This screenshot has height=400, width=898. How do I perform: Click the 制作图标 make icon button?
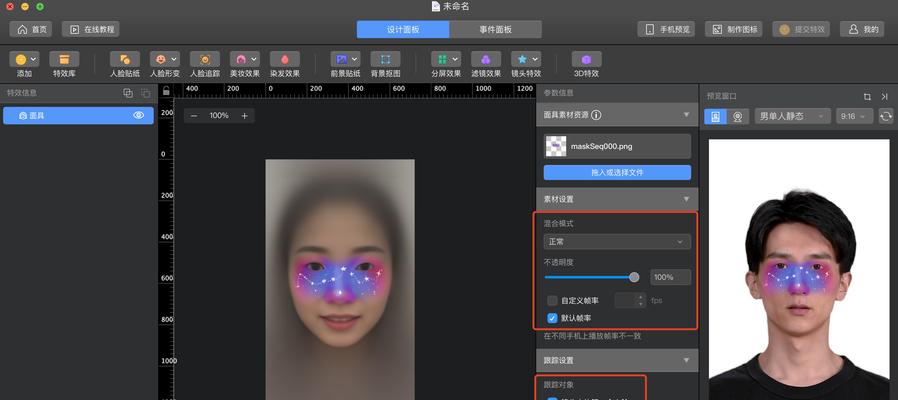click(734, 29)
